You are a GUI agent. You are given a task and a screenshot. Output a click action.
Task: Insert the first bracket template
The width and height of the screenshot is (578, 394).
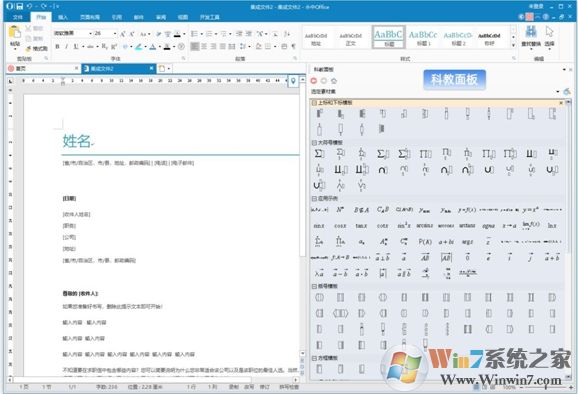click(319, 297)
